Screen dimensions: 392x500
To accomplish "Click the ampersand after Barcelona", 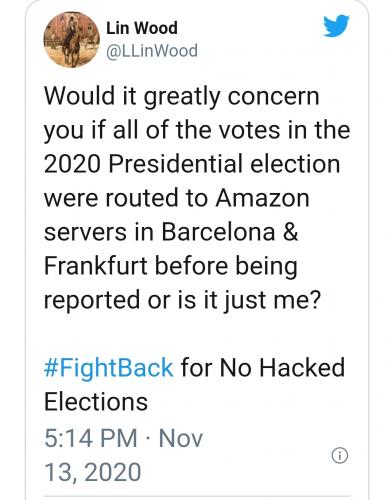I will coord(290,232).
